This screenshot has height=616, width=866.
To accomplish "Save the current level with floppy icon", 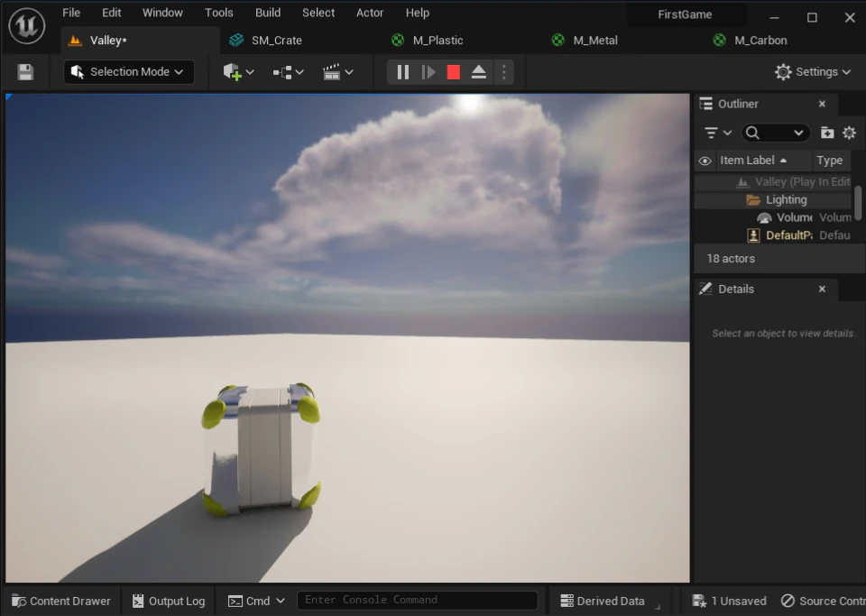I will tap(25, 72).
